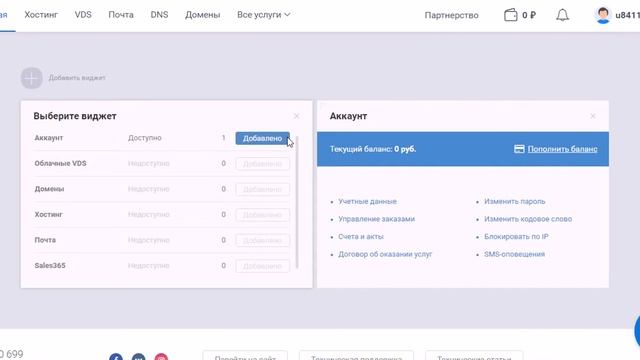The height and width of the screenshot is (360, 640).
Task: Click the Instagram icon in footer
Action: click(161, 357)
